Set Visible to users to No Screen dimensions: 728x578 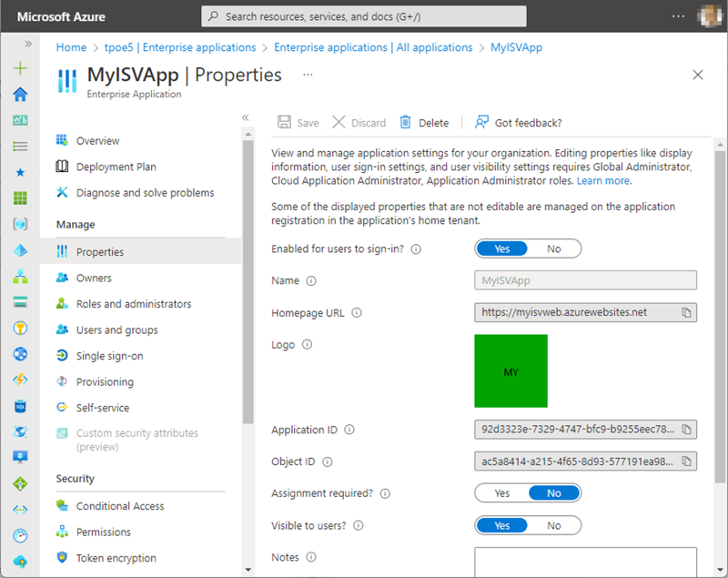pos(553,525)
